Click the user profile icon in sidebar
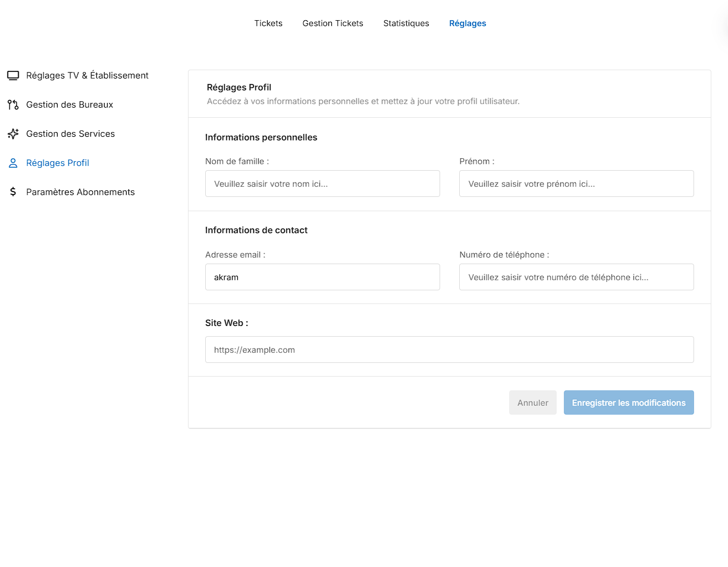The image size is (728, 567). (x=13, y=163)
